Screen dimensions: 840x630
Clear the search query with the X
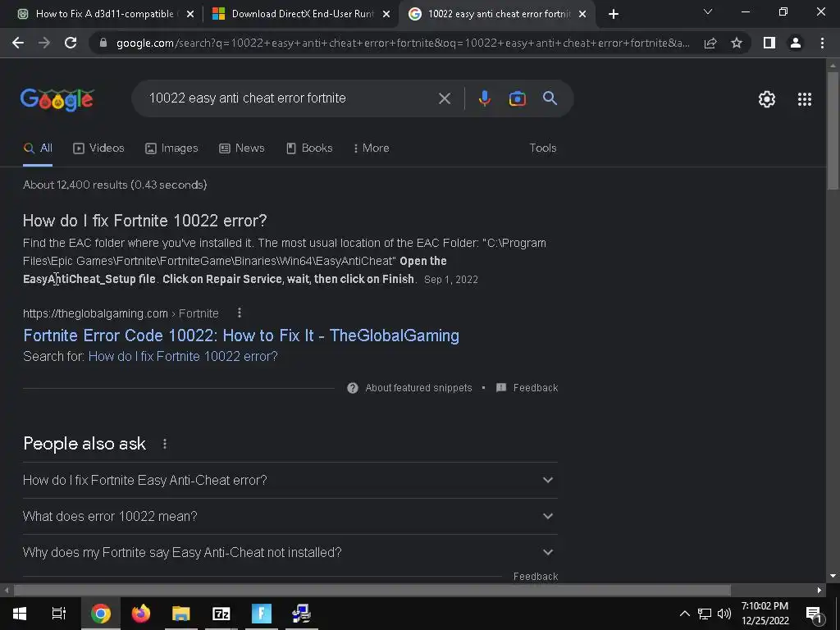click(445, 98)
